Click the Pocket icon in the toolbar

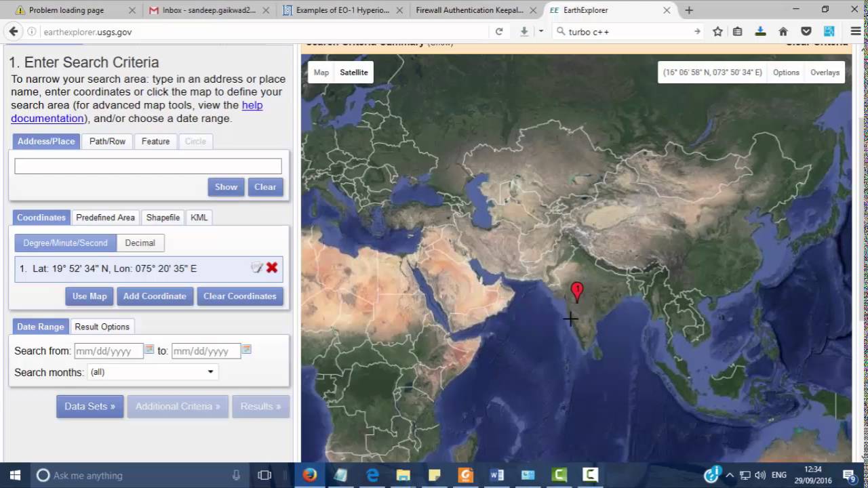(x=806, y=31)
